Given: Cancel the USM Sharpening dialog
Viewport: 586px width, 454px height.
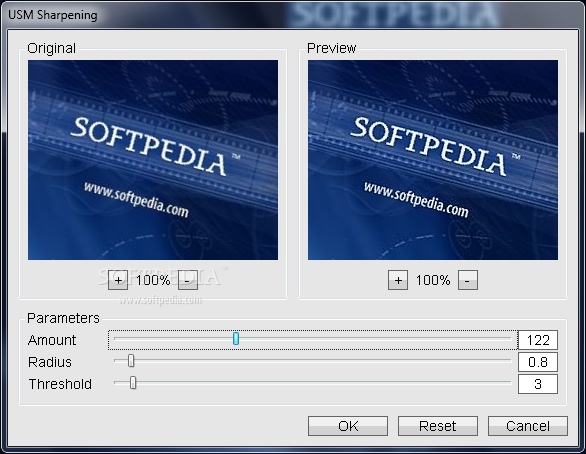Looking at the screenshot, I should click(x=528, y=426).
